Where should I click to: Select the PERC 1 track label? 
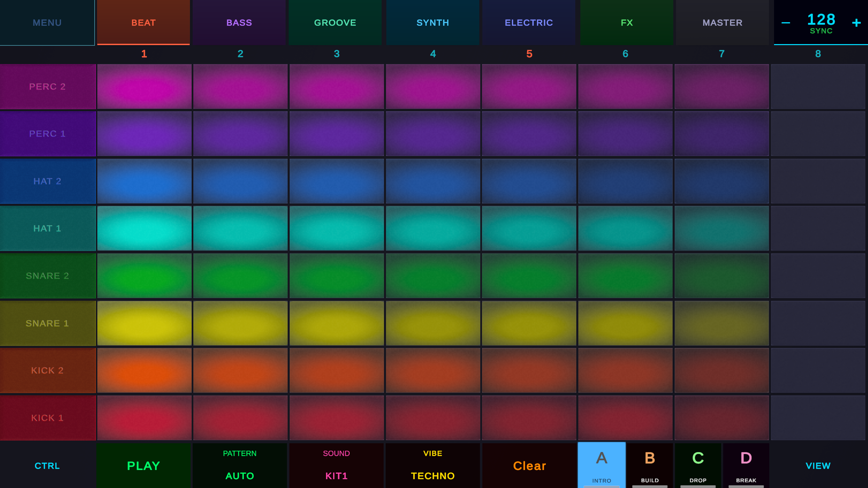47,134
